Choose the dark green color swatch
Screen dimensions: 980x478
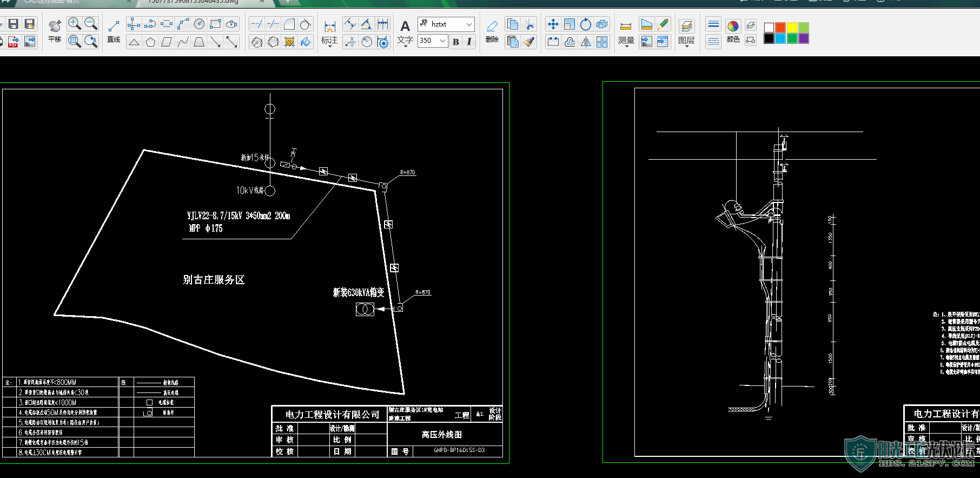(792, 38)
